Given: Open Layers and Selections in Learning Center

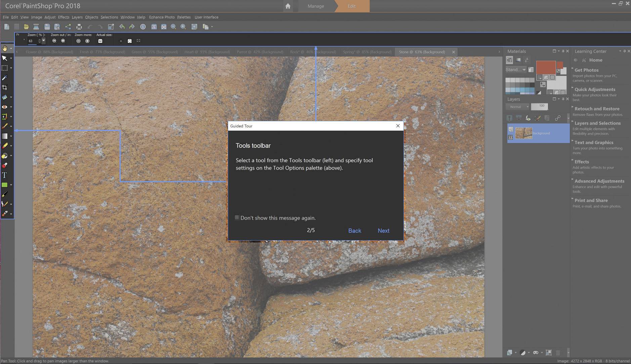Looking at the screenshot, I should point(597,123).
